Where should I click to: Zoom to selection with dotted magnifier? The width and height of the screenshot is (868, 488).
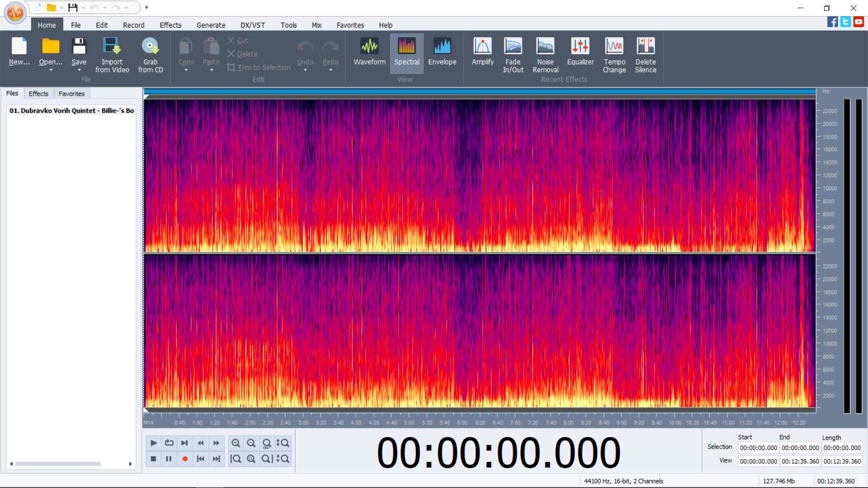pos(251,459)
